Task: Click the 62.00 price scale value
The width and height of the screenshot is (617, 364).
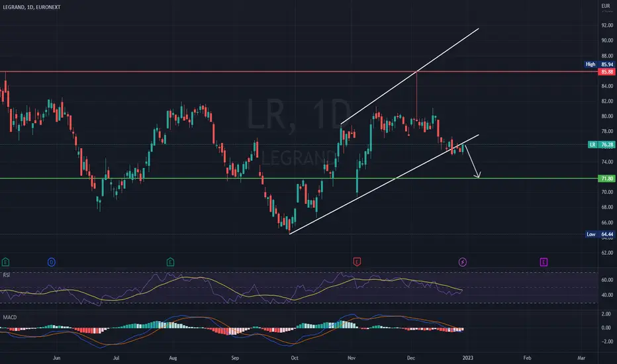Action: pos(607,253)
